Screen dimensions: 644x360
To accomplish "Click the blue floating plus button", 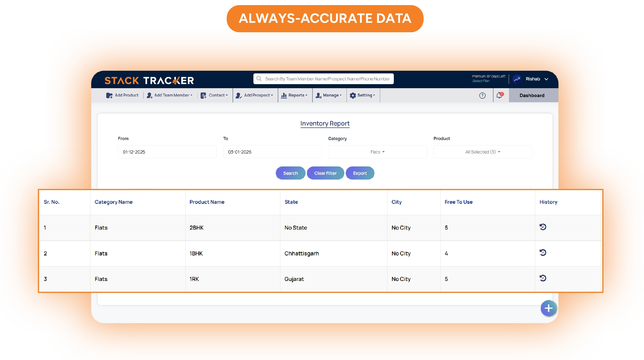I will (x=549, y=308).
